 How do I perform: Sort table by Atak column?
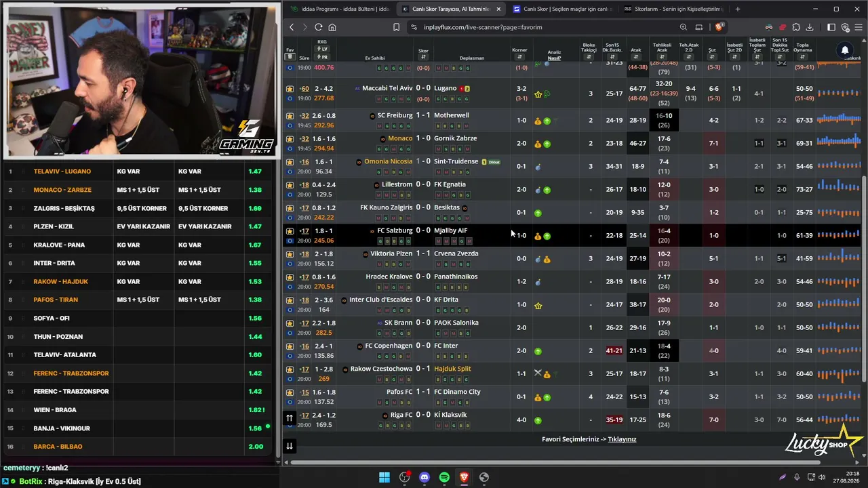tap(636, 58)
